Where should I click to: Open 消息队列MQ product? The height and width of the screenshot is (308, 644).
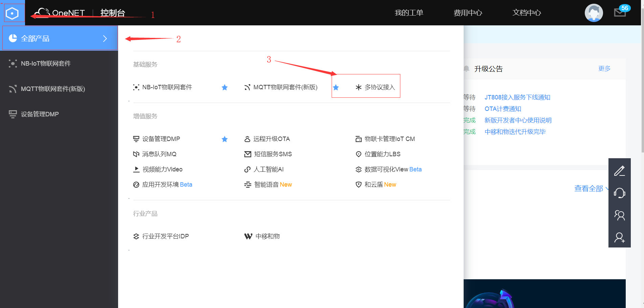155,154
